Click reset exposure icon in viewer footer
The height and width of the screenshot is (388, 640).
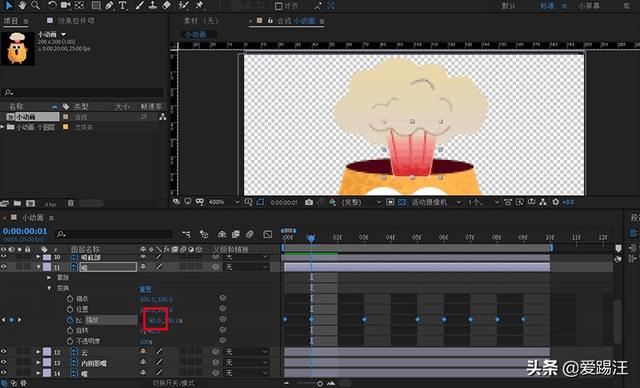(556, 202)
